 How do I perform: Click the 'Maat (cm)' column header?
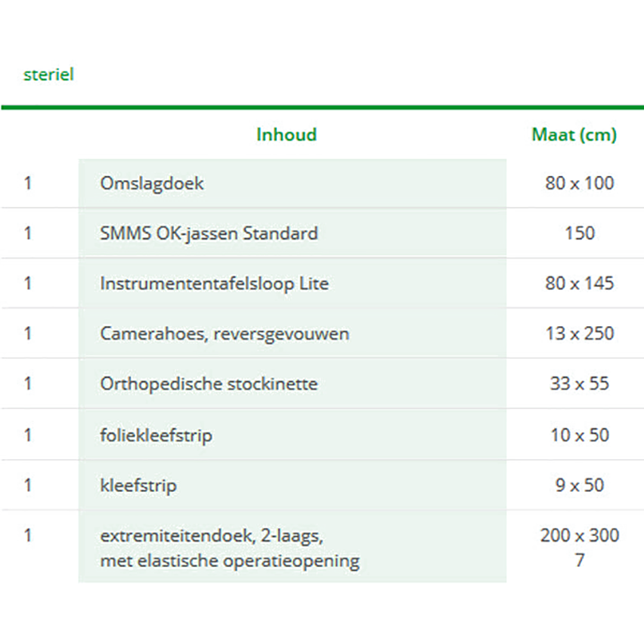[x=574, y=135]
